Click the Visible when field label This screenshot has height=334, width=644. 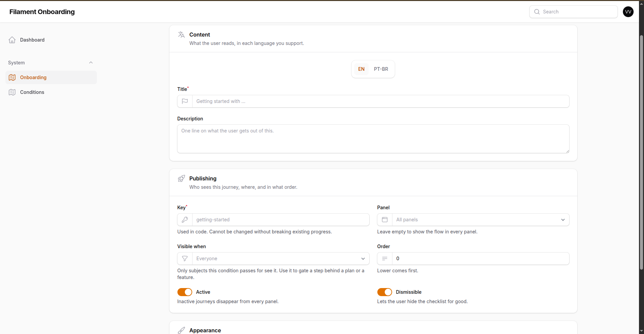[192, 246]
